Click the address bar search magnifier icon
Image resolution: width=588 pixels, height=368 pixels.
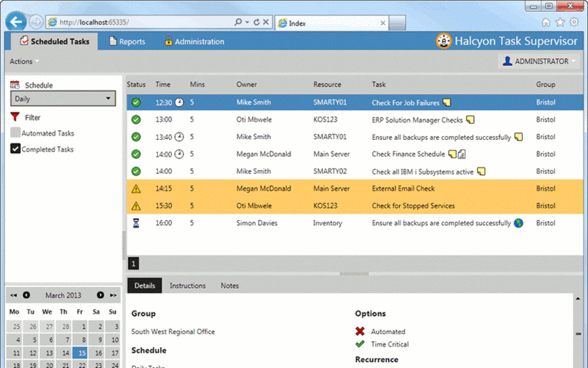238,22
